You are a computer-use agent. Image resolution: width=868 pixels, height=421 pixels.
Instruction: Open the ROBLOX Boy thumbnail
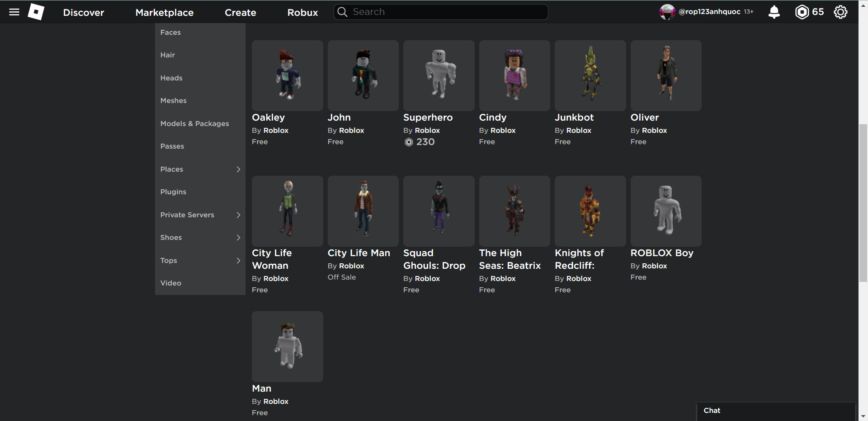(666, 211)
